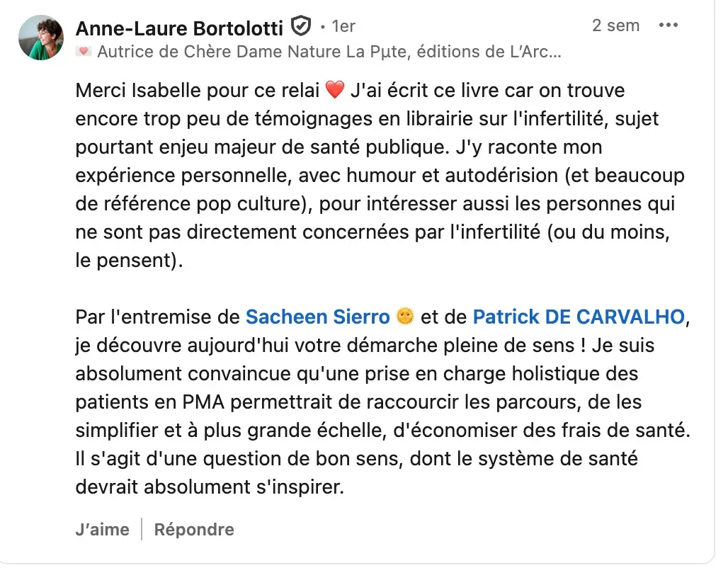Image resolution: width=728 pixels, height=568 pixels.
Task: Open Anne-Laure Bortolotti's profile photo
Action: coord(41,38)
